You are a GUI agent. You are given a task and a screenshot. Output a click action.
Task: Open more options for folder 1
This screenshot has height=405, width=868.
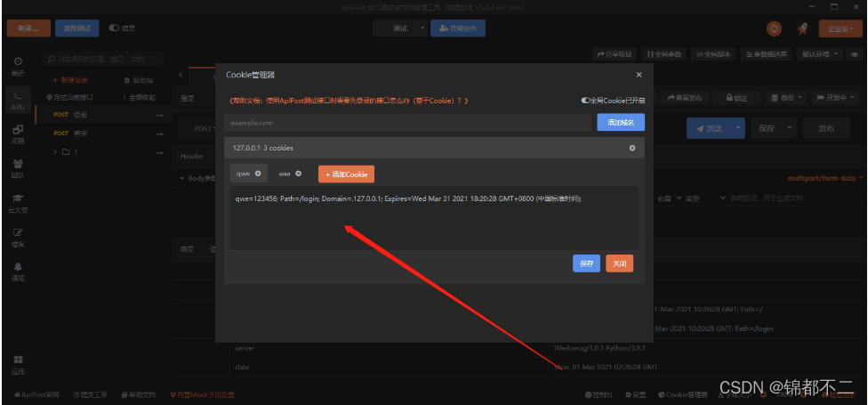[160, 152]
